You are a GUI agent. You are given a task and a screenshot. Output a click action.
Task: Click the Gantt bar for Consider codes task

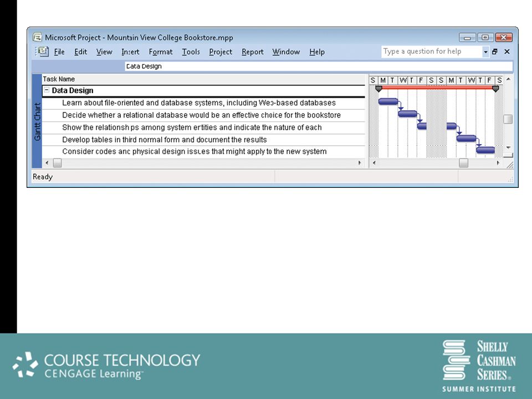[x=485, y=150]
